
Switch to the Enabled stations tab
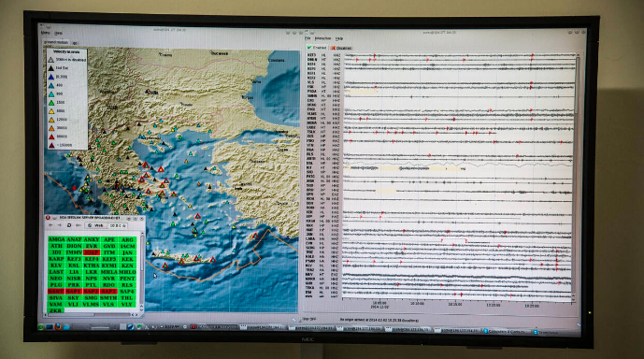317,48
